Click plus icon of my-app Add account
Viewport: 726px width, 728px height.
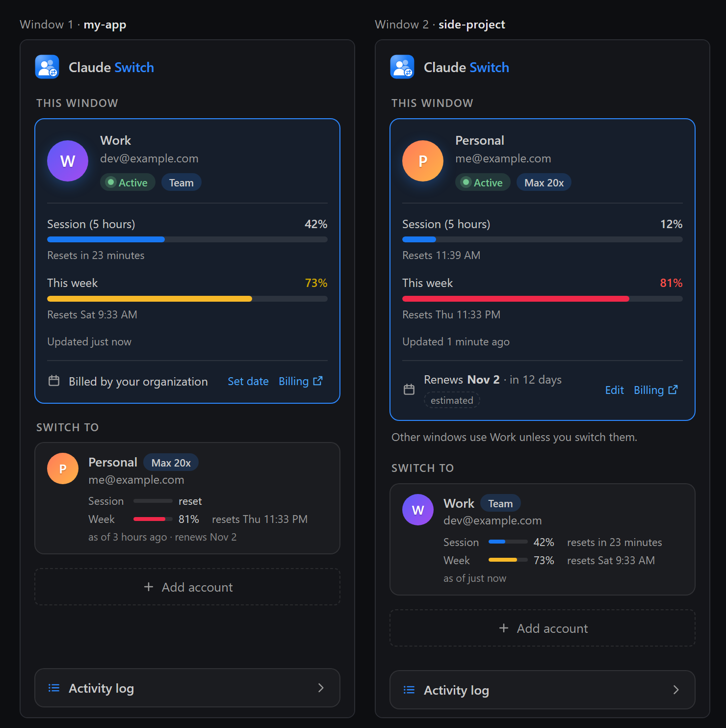[x=149, y=587]
